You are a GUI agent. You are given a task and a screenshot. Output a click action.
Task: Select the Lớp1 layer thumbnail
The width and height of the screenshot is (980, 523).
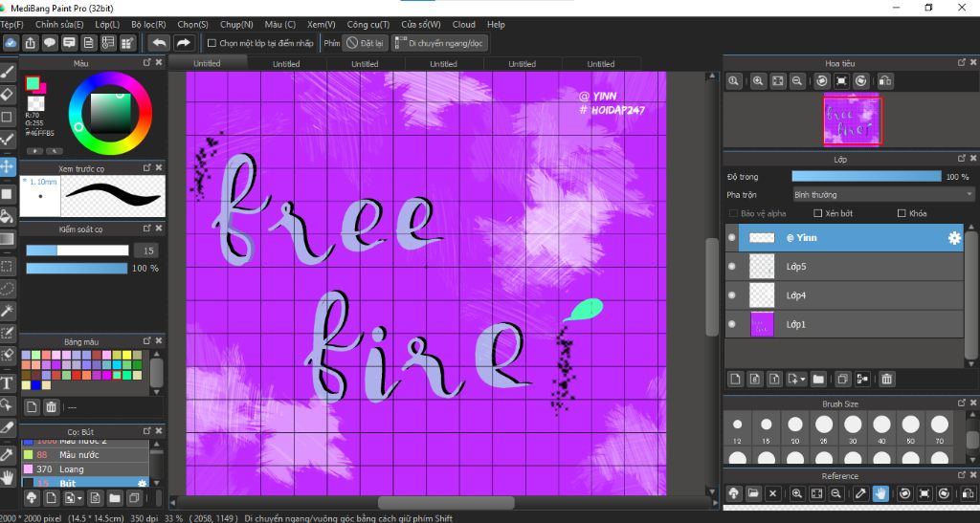pyautogui.click(x=762, y=324)
